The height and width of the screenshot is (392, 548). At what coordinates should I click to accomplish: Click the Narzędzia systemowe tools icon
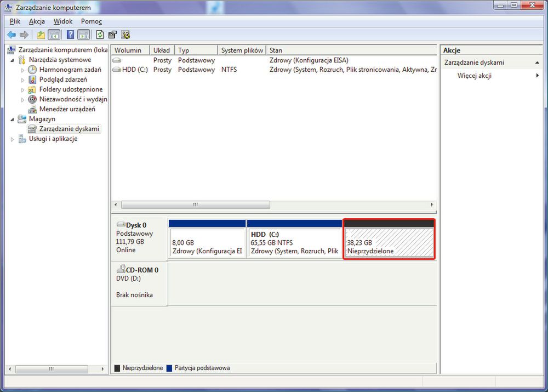[22, 60]
